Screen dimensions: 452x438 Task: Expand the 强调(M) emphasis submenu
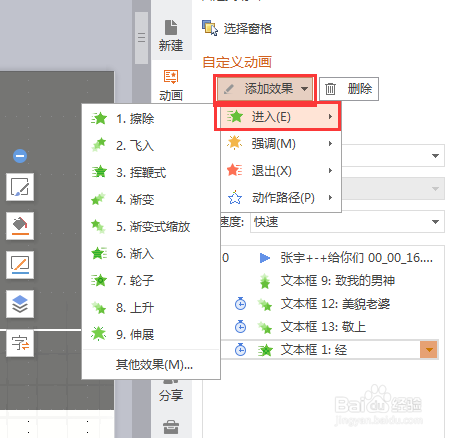pos(281,144)
